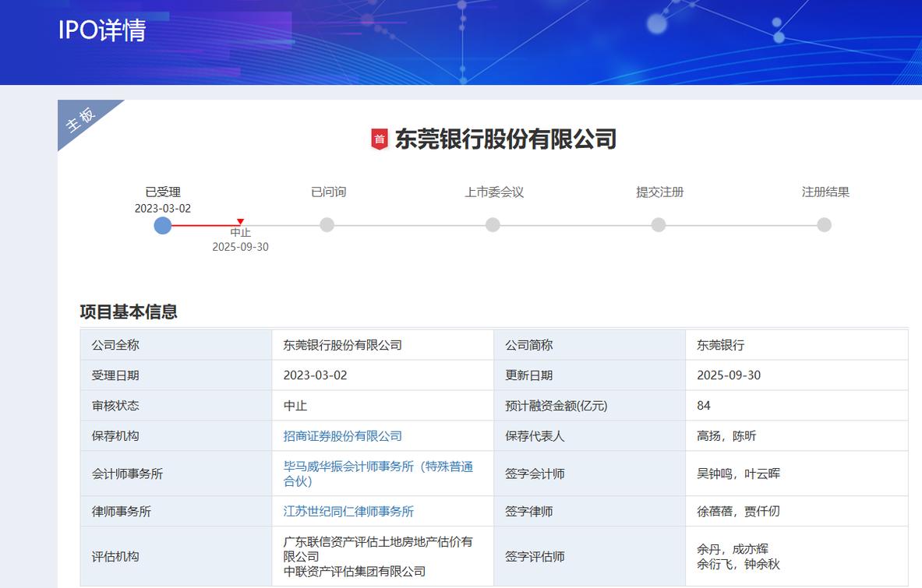The image size is (922, 588).
Task: Open the 招商证券股份有限公司 sponsor link
Action: pos(341,436)
